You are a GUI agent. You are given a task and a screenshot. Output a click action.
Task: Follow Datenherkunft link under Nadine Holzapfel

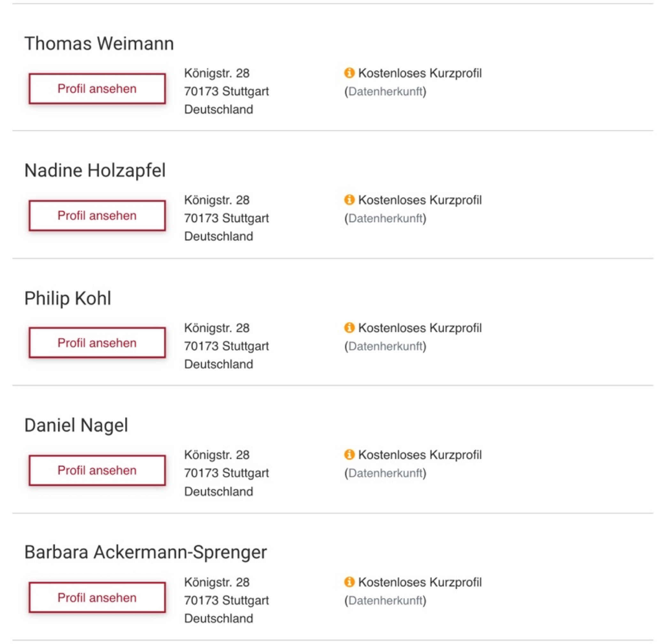[x=385, y=218]
